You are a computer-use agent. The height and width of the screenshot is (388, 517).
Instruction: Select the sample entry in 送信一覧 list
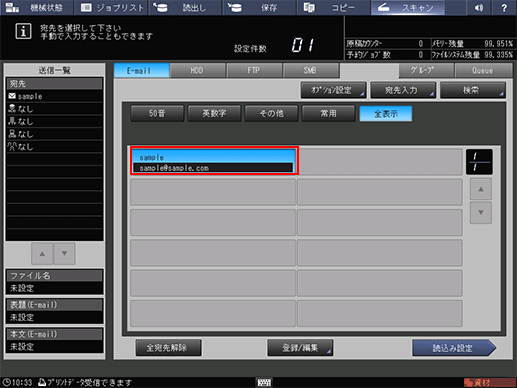tap(54, 96)
